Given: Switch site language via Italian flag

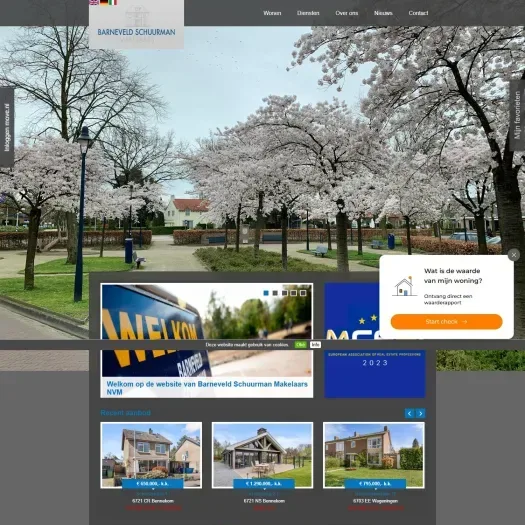Looking at the screenshot, I should (x=113, y=2).
